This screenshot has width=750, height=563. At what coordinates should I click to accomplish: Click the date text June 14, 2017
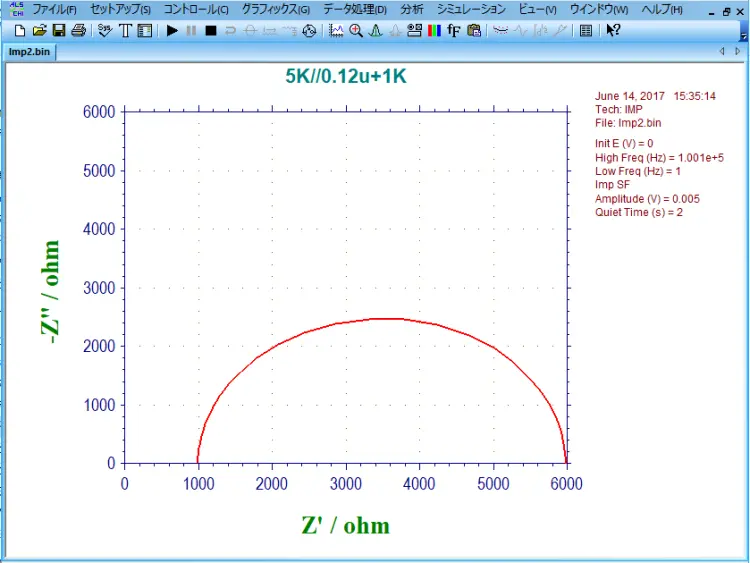pos(630,96)
